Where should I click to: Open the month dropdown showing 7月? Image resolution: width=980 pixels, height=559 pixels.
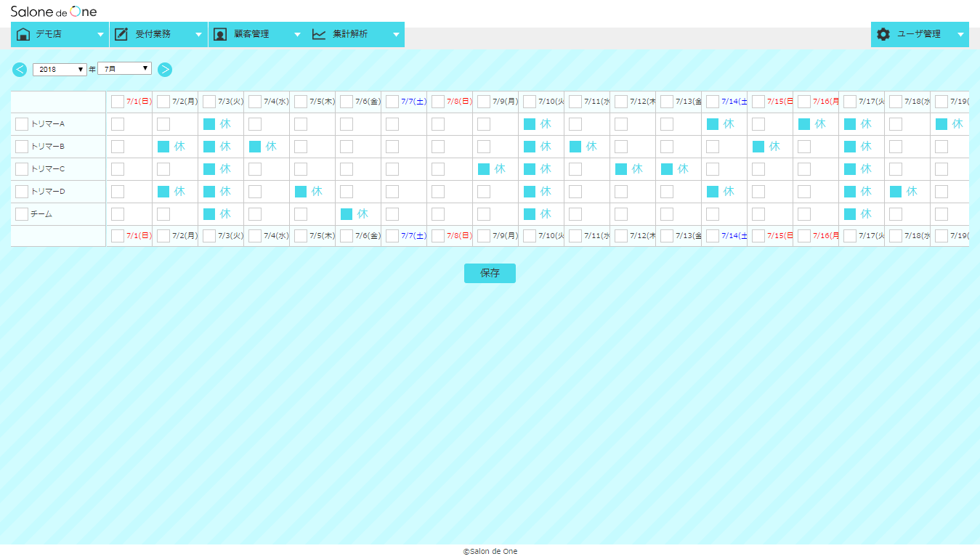[x=124, y=69]
